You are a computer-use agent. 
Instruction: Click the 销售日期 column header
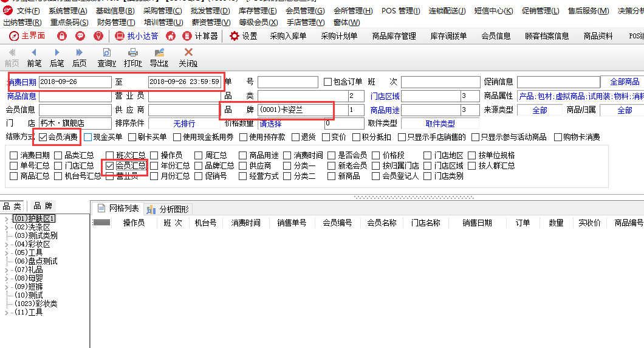coord(477,223)
